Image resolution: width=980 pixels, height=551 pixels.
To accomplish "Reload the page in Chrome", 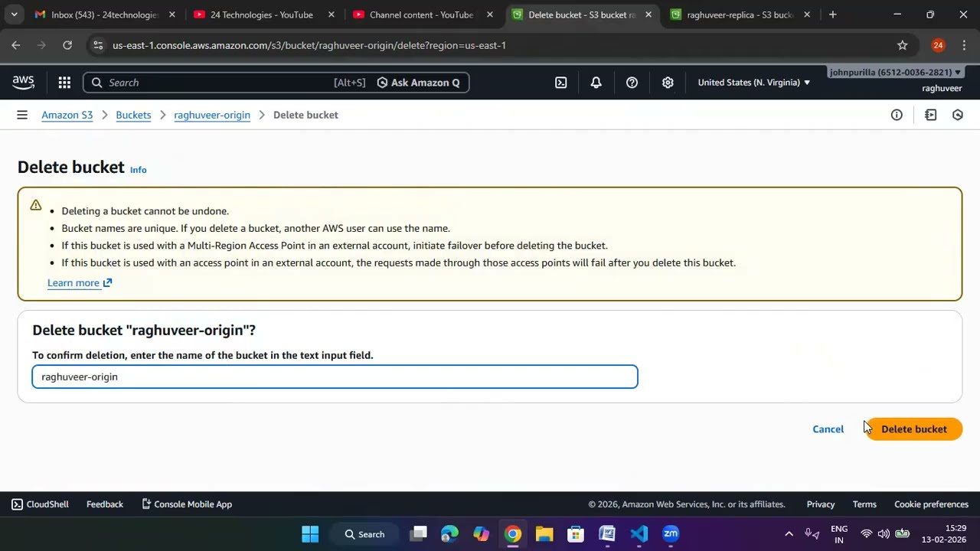I will click(67, 45).
